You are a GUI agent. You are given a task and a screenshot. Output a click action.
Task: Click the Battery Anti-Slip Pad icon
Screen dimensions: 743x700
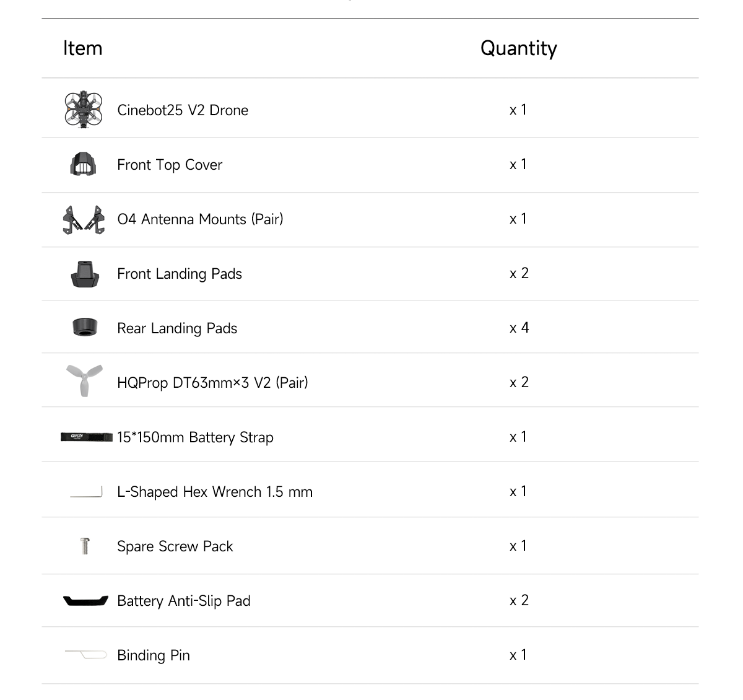tap(85, 600)
